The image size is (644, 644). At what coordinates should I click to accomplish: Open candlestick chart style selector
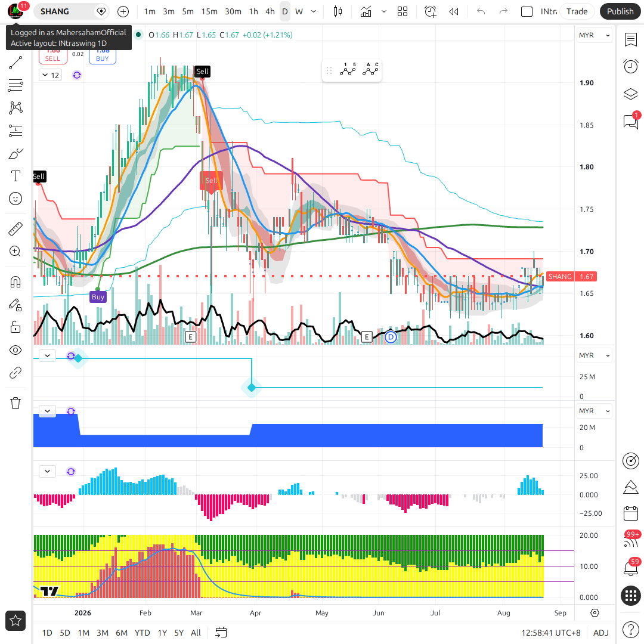coord(338,11)
